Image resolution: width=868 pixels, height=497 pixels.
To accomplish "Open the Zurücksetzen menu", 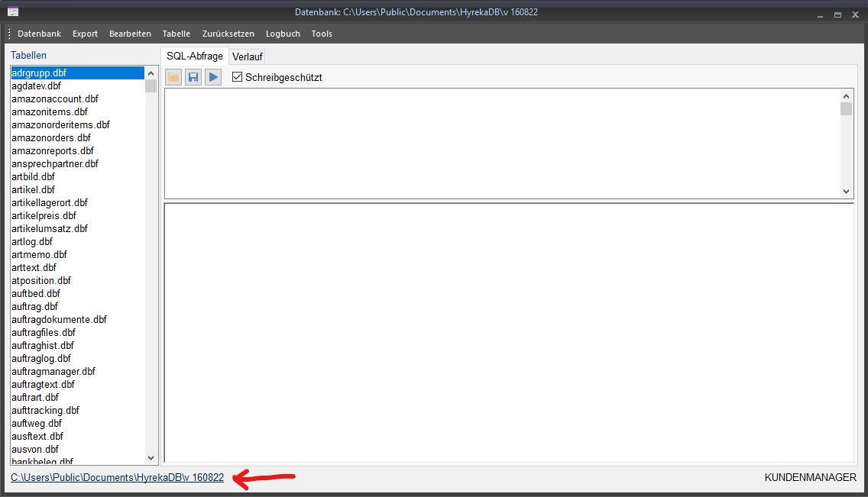I will click(x=228, y=34).
